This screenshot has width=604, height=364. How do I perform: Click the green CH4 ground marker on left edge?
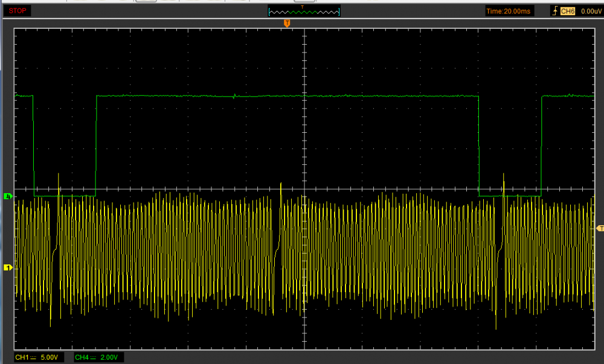[x=8, y=196]
